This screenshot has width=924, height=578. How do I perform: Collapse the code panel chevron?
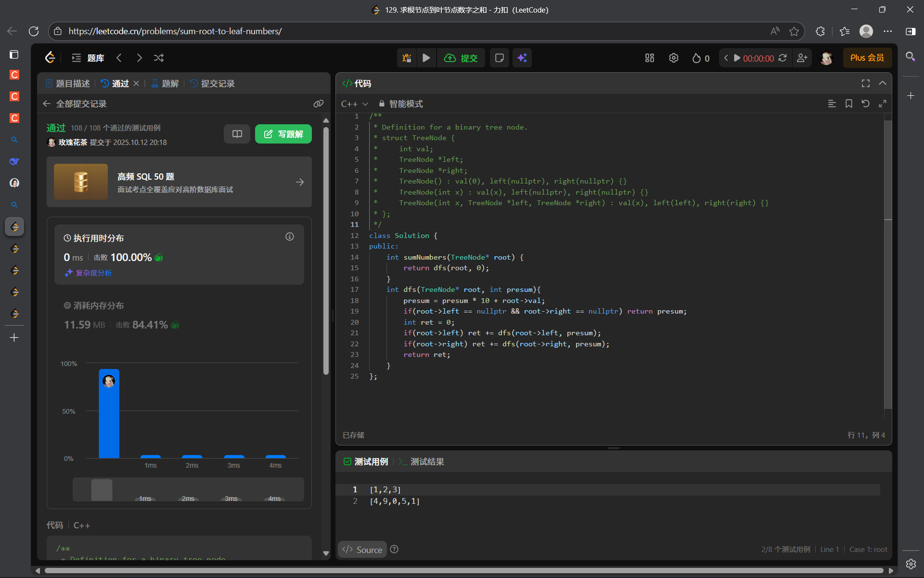coord(882,83)
